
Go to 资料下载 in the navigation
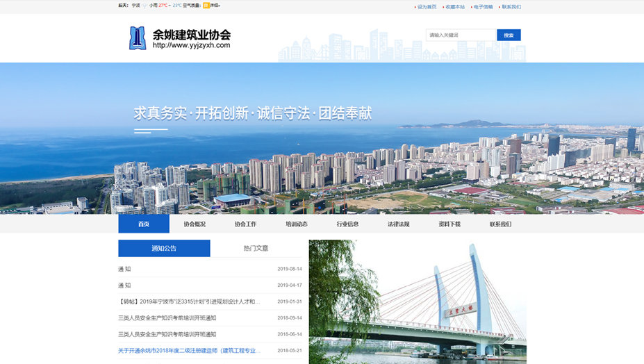tap(449, 224)
